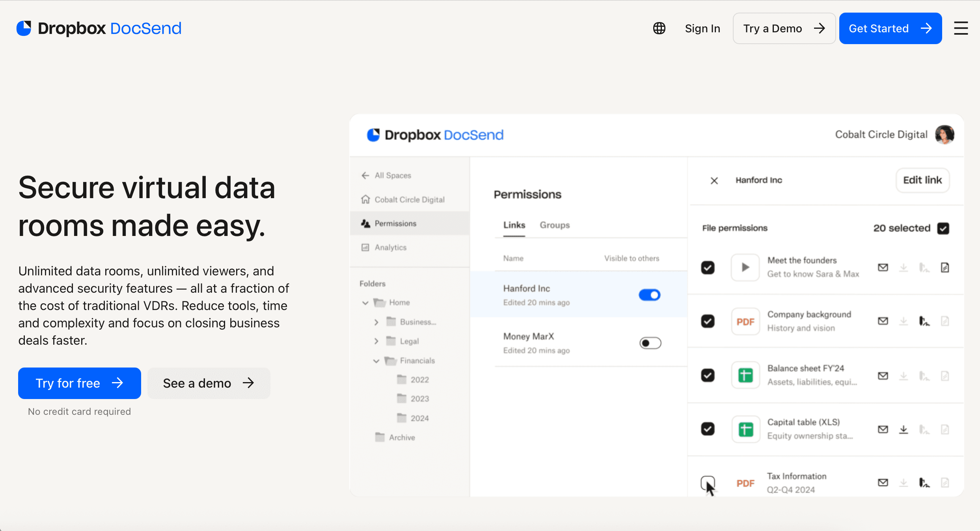This screenshot has width=980, height=531.
Task: Click the back arrow next to All Spaces
Action: coord(365,175)
